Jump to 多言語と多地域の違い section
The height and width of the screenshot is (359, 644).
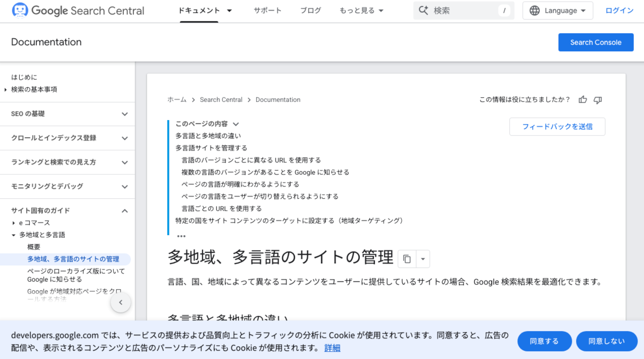click(208, 136)
